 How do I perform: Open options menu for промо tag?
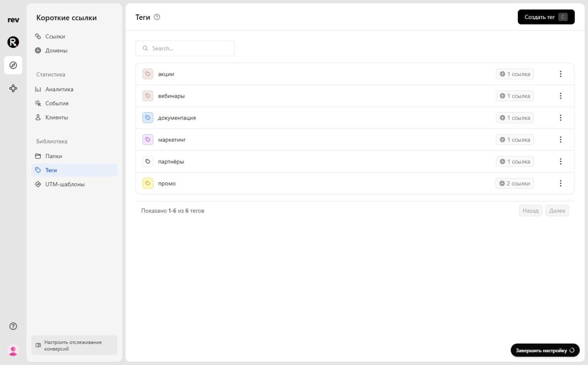(x=560, y=183)
